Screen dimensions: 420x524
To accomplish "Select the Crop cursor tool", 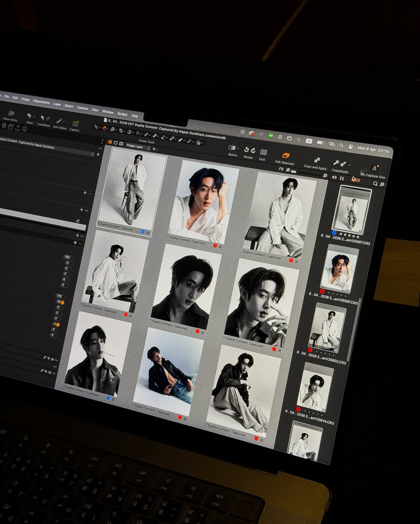I will tap(121, 130).
